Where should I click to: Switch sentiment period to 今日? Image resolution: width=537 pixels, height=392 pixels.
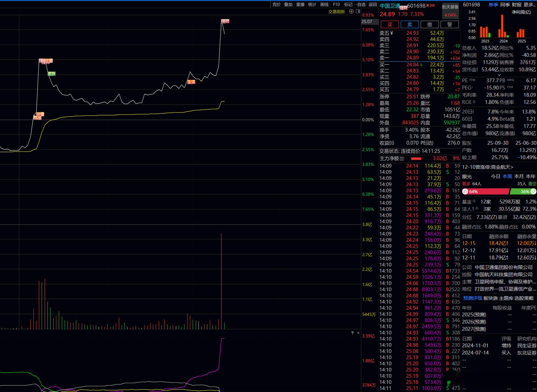495,176
